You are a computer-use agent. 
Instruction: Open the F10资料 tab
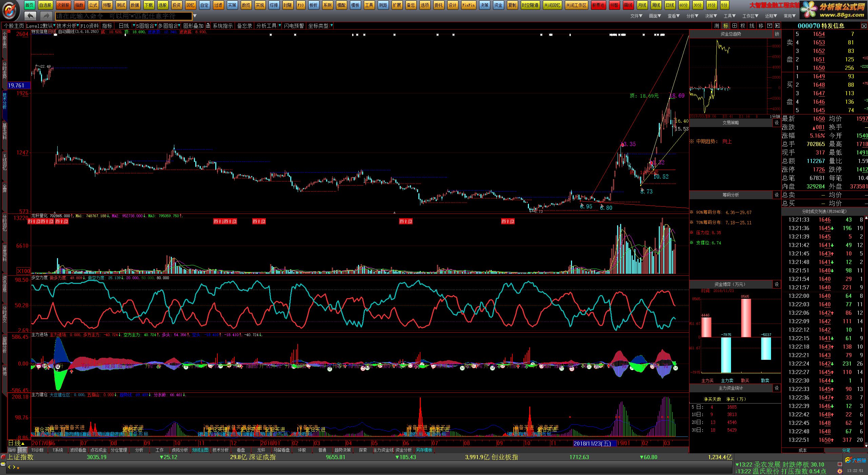tap(90, 26)
